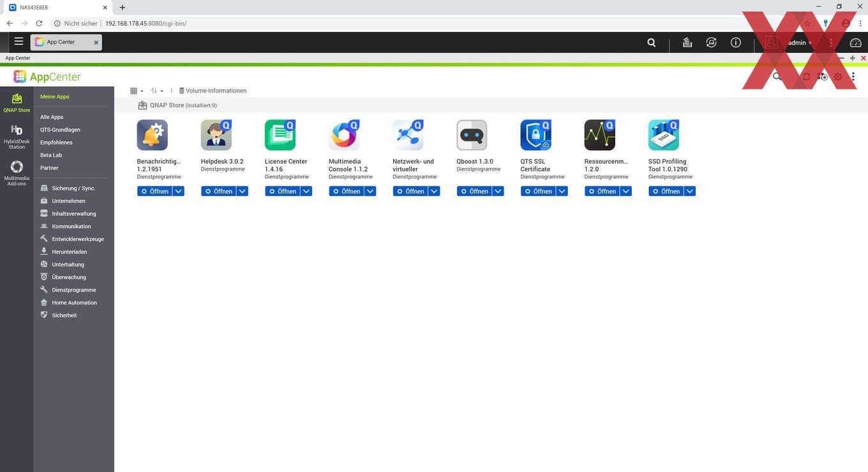This screenshot has width=868, height=472.
Task: Click Öffnen for SSD Profiling Tool
Action: tap(665, 191)
